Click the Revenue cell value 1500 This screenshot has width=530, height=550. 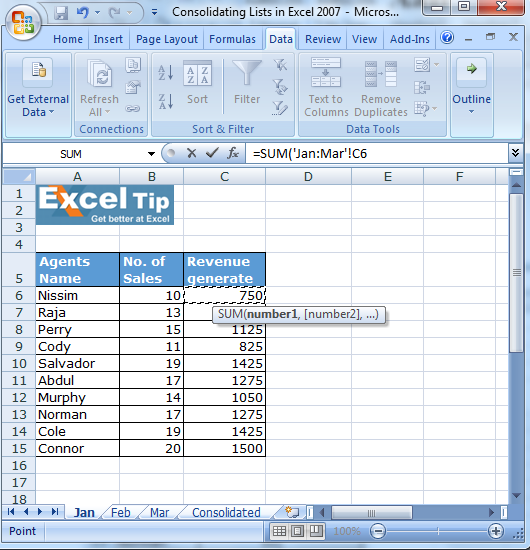pos(224,448)
